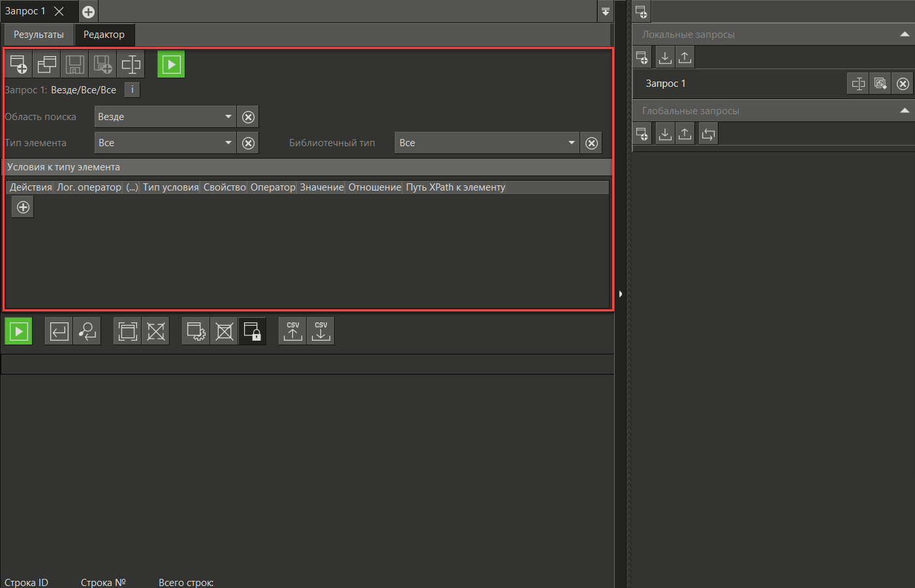Clear the Библиотечный тип filter
Screen dimensions: 915x588
pos(591,143)
